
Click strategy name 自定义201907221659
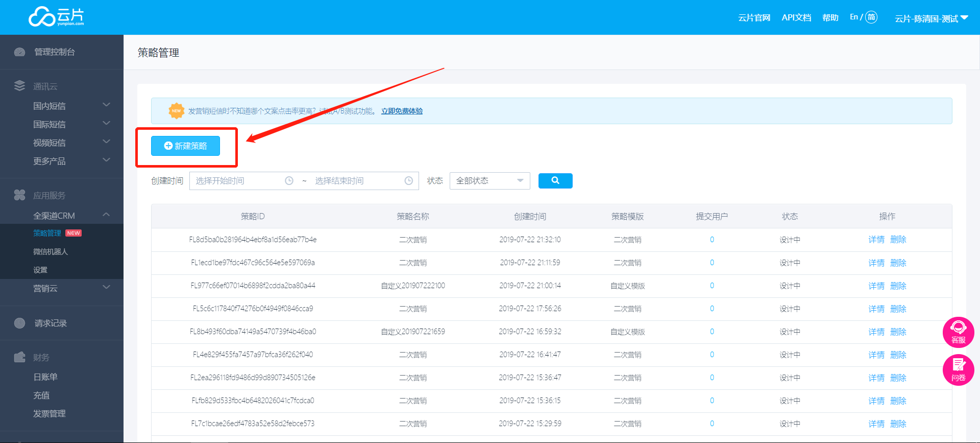pos(413,332)
